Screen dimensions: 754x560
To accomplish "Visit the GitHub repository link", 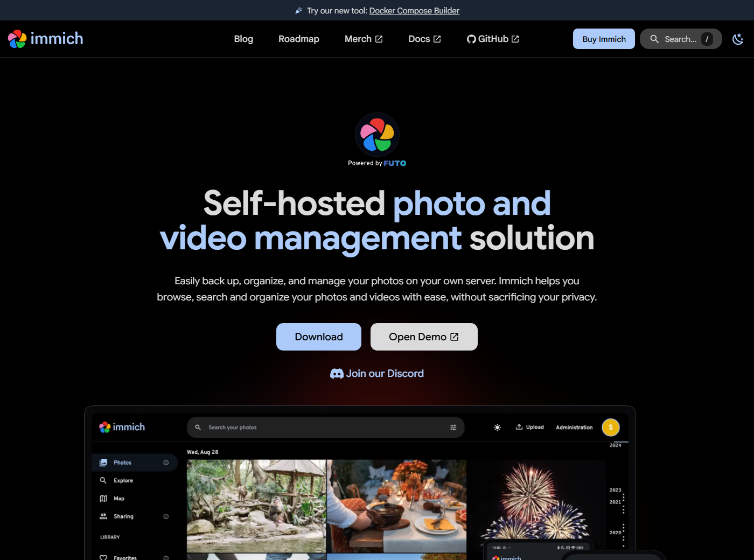I will tap(493, 39).
